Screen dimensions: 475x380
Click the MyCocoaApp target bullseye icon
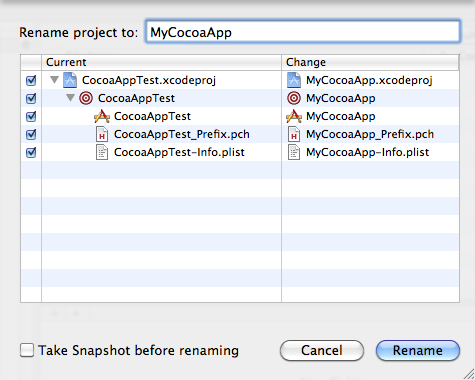coord(294,98)
